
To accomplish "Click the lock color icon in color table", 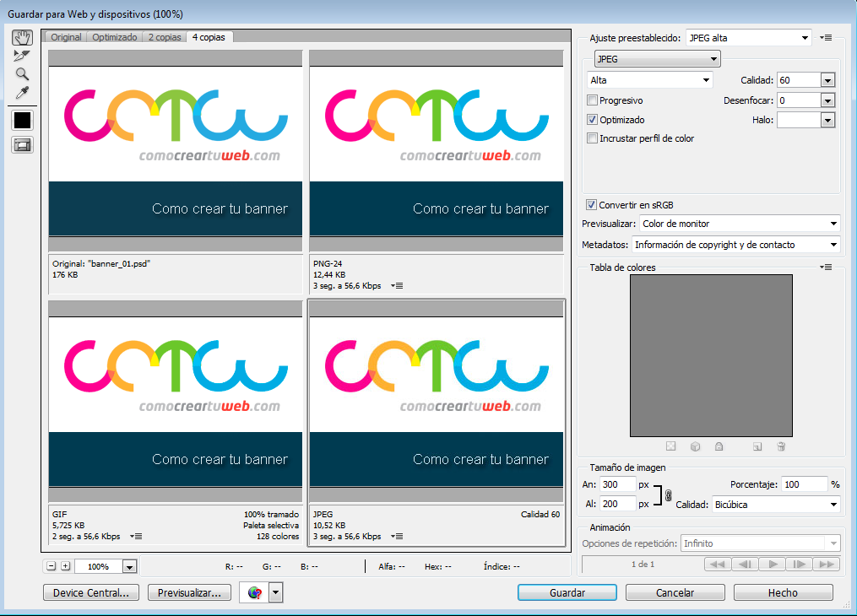I will pos(719,446).
